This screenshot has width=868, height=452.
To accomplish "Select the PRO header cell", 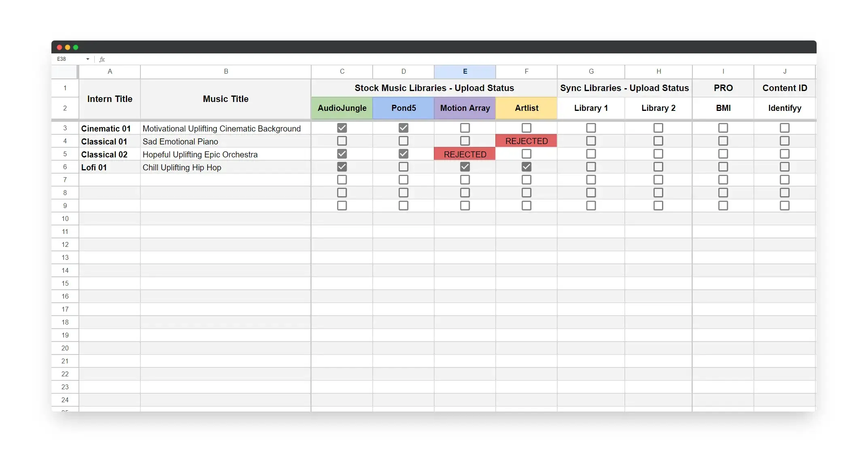I will pyautogui.click(x=723, y=88).
